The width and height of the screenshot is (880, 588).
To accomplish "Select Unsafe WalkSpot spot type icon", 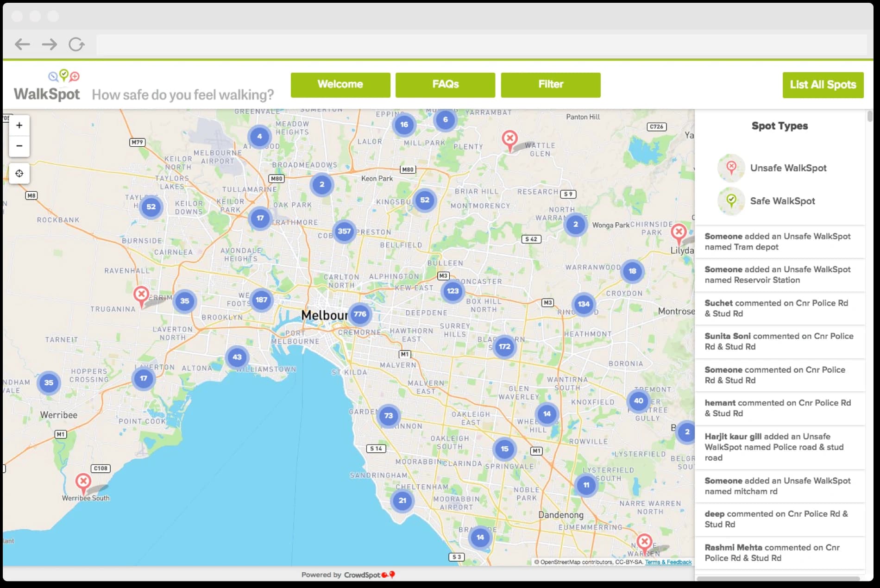I will 731,168.
